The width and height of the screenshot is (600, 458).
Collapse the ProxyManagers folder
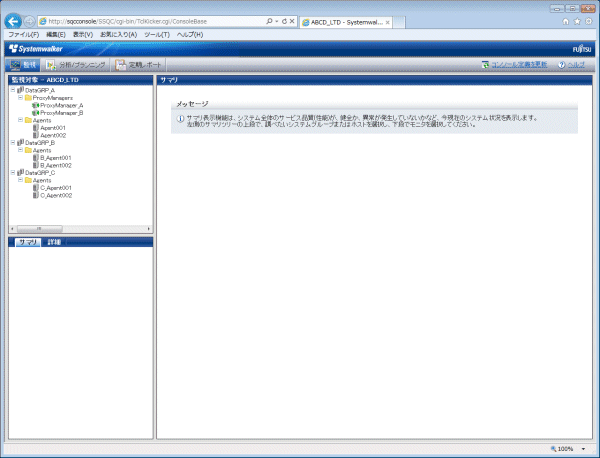tap(20, 97)
